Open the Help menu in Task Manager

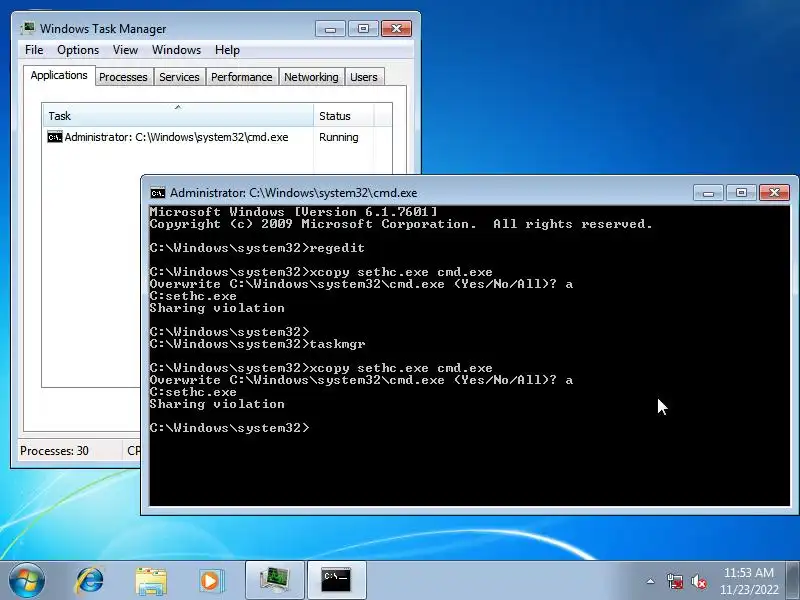point(227,50)
